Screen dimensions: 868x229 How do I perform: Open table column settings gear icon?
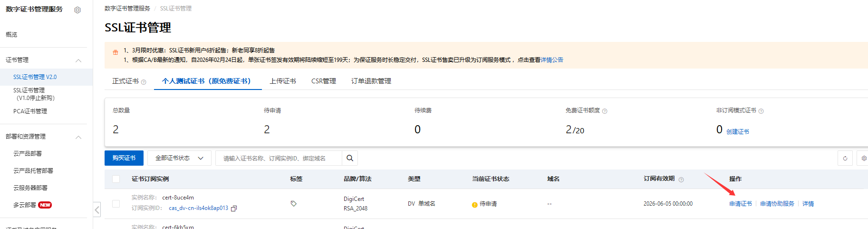(x=863, y=159)
